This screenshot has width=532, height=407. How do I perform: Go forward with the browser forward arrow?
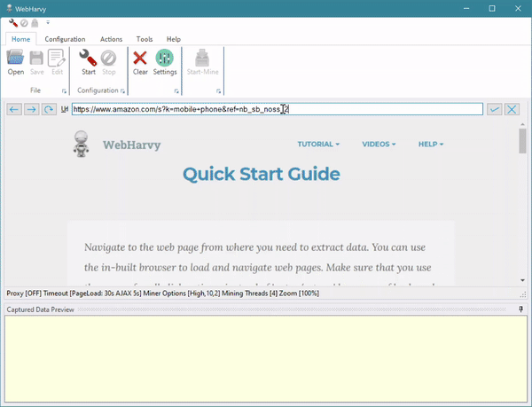point(31,109)
